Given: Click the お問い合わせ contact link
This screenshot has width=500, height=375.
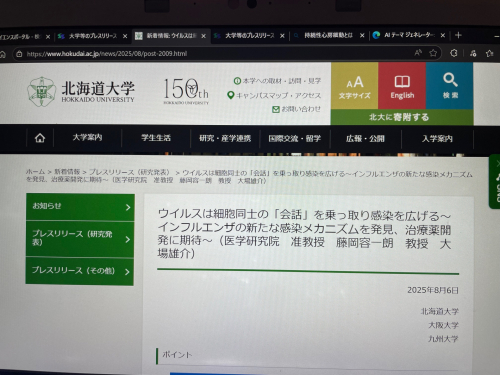Looking at the screenshot, I should 296,109.
